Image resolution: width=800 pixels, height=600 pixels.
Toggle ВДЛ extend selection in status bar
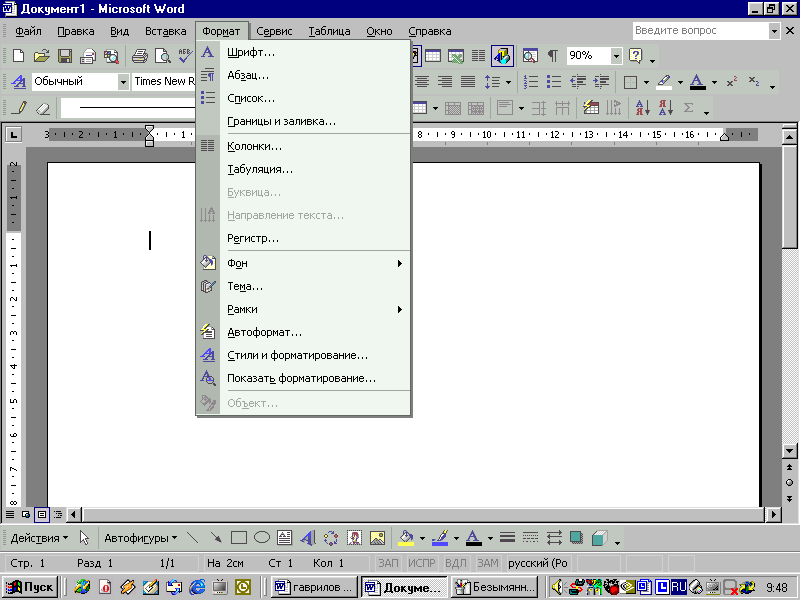pos(456,563)
